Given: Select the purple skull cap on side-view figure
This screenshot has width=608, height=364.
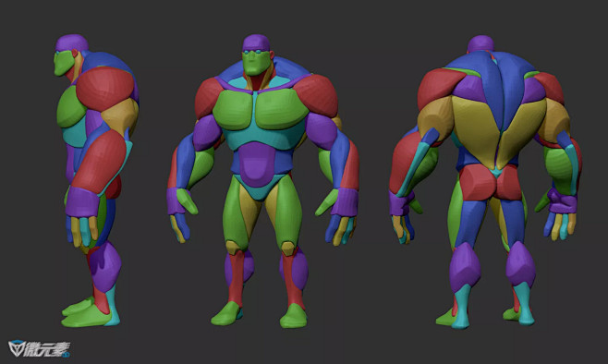Looking at the screenshot, I should tap(72, 42).
